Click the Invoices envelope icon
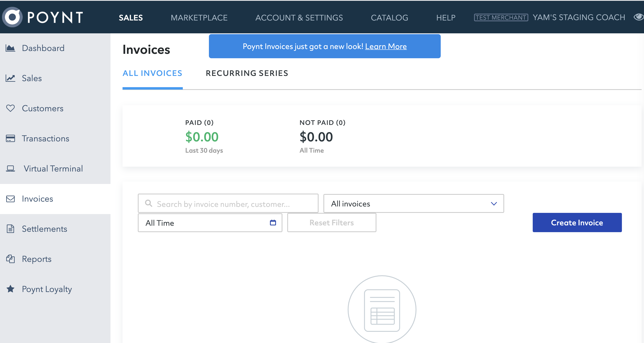This screenshot has width=644, height=343. 10,199
